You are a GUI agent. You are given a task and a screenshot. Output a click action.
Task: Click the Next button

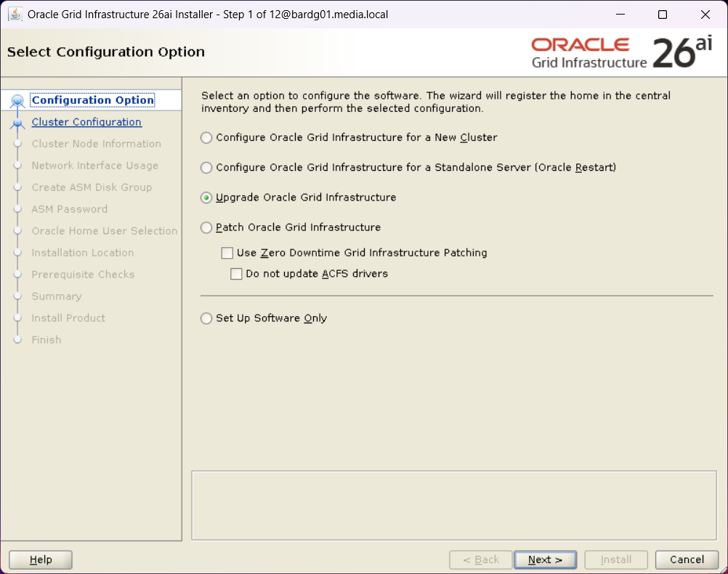tap(545, 559)
